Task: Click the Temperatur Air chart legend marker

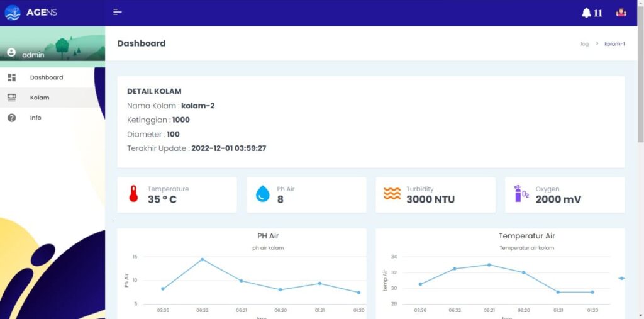Action: [x=621, y=278]
